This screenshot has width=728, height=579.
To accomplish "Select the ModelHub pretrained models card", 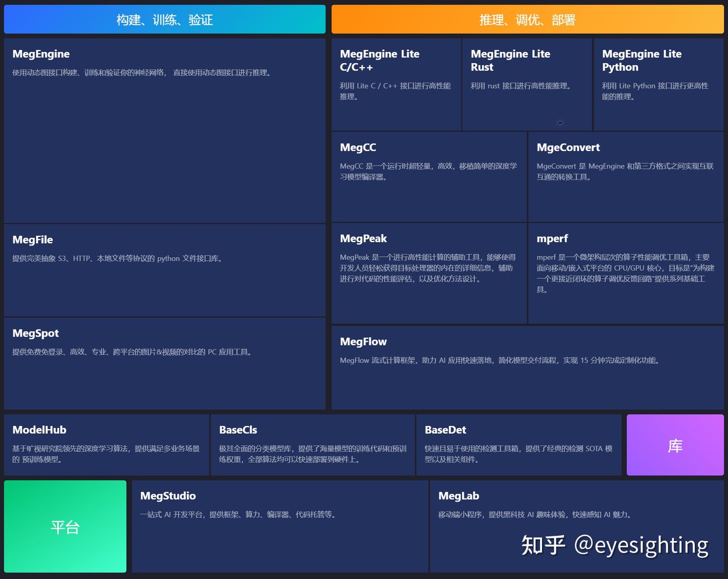I will coord(106,445).
